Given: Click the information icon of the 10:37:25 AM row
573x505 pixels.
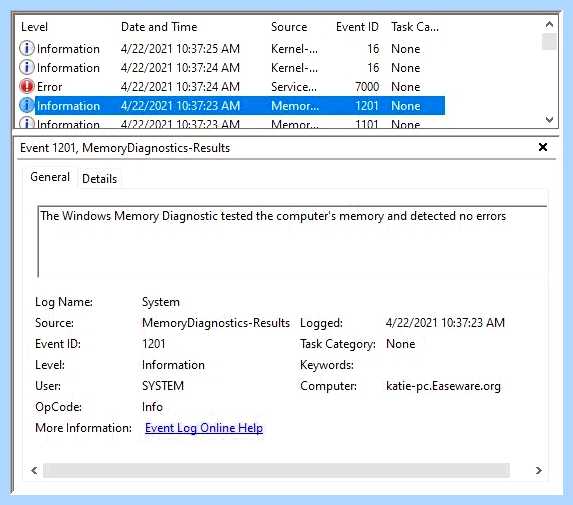Looking at the screenshot, I should pos(27,48).
